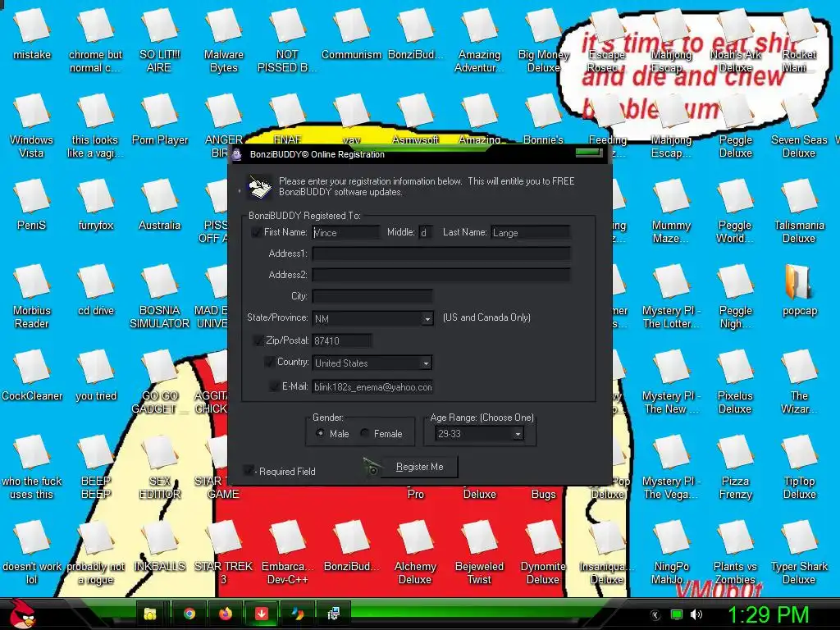Click the tray expand arrow icon
Screen dimensions: 840x630
[x=655, y=615]
